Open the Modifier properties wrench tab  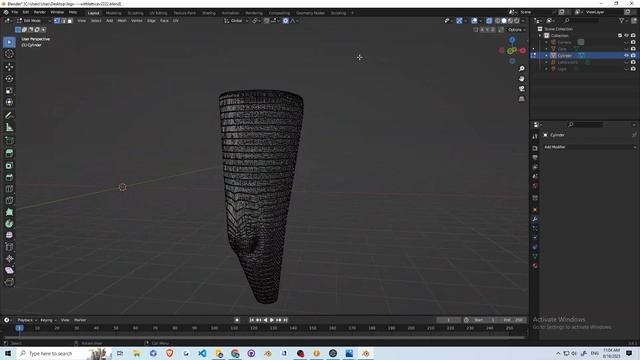click(535, 219)
